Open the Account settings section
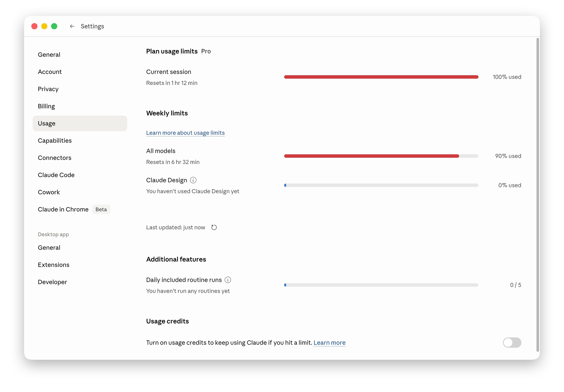 point(80,72)
